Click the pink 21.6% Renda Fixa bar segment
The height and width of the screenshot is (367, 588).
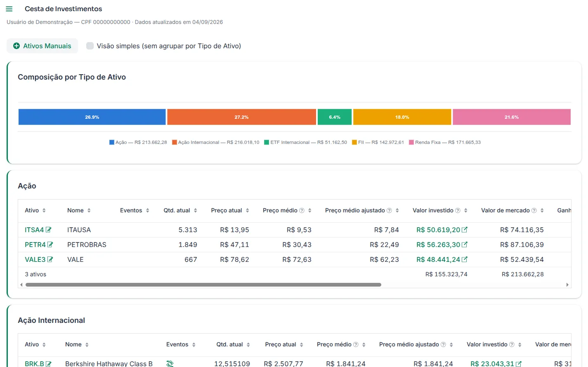click(512, 117)
